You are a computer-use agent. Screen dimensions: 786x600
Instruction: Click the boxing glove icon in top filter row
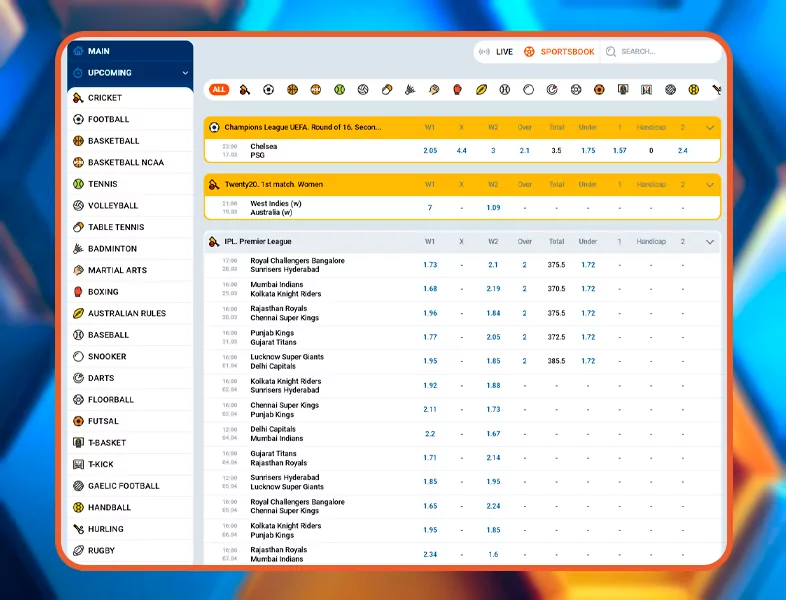click(457, 89)
